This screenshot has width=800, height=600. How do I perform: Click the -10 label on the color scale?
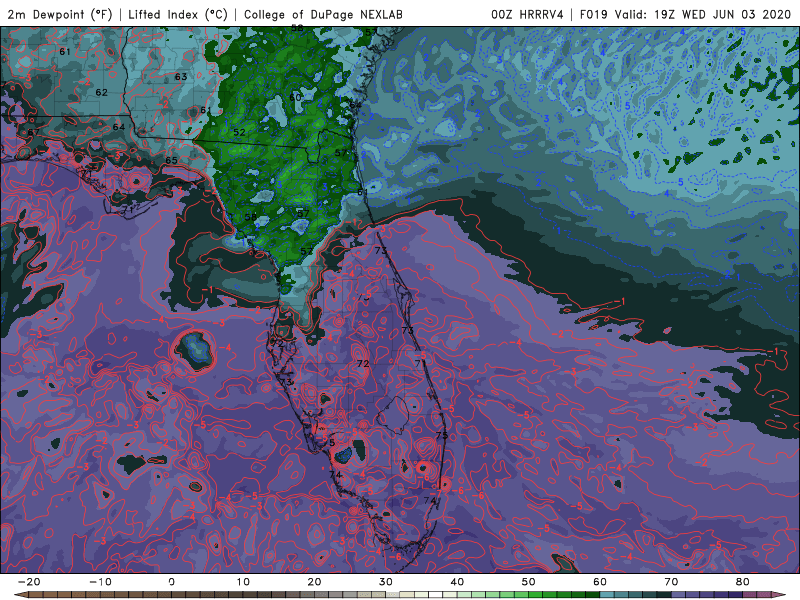click(100, 582)
